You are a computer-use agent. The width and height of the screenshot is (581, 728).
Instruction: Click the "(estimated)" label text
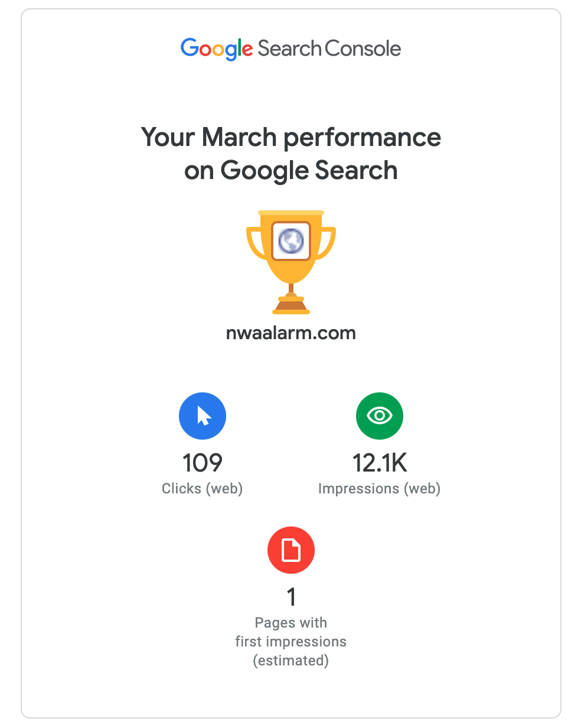coord(290,660)
